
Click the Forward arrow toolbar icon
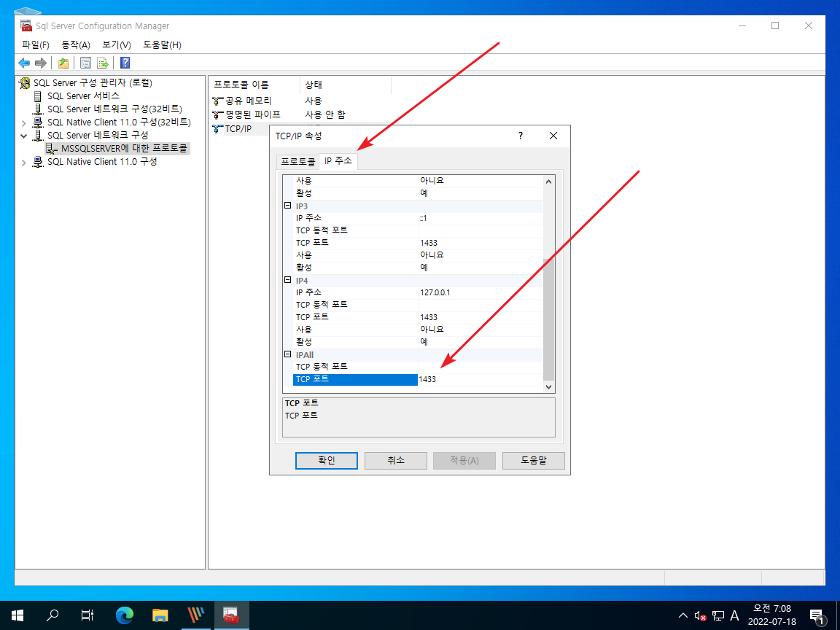(x=41, y=63)
